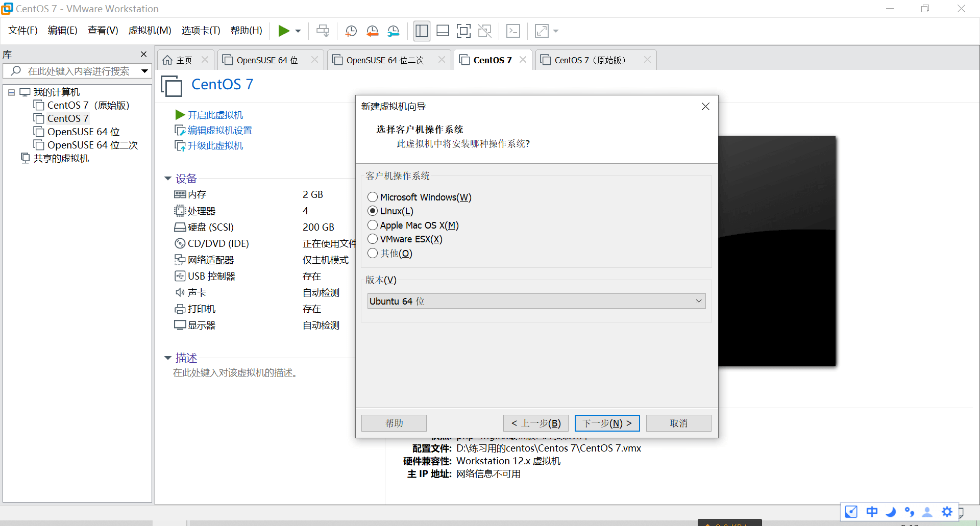Viewport: 980px width, 526px height.
Task: Click the power on virtual machine toolbar icon
Action: coord(284,31)
